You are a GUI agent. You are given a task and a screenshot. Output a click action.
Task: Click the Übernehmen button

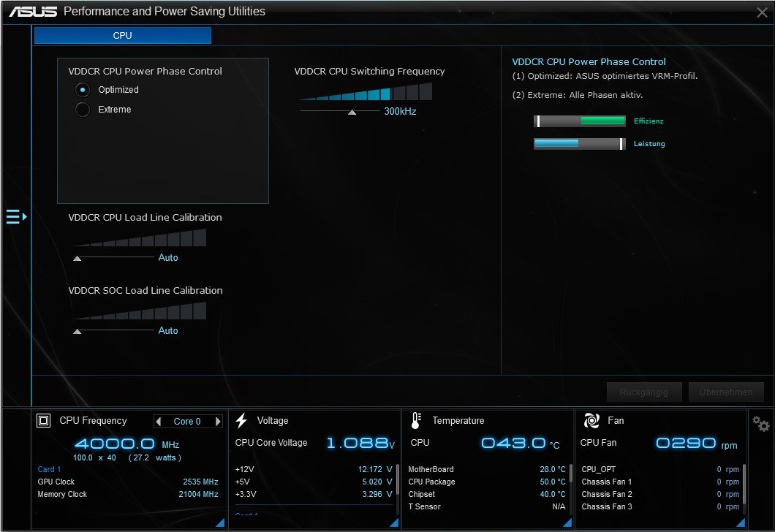coord(726,392)
